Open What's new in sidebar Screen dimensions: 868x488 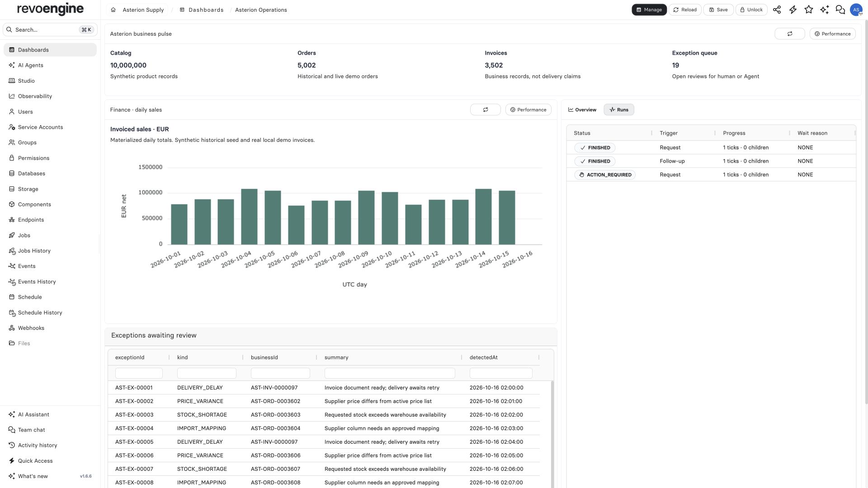[x=50, y=476]
